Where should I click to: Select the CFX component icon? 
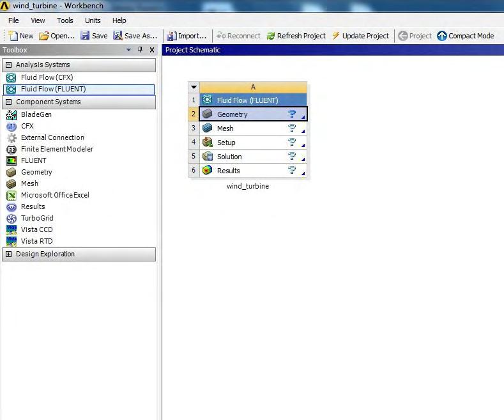(x=11, y=127)
